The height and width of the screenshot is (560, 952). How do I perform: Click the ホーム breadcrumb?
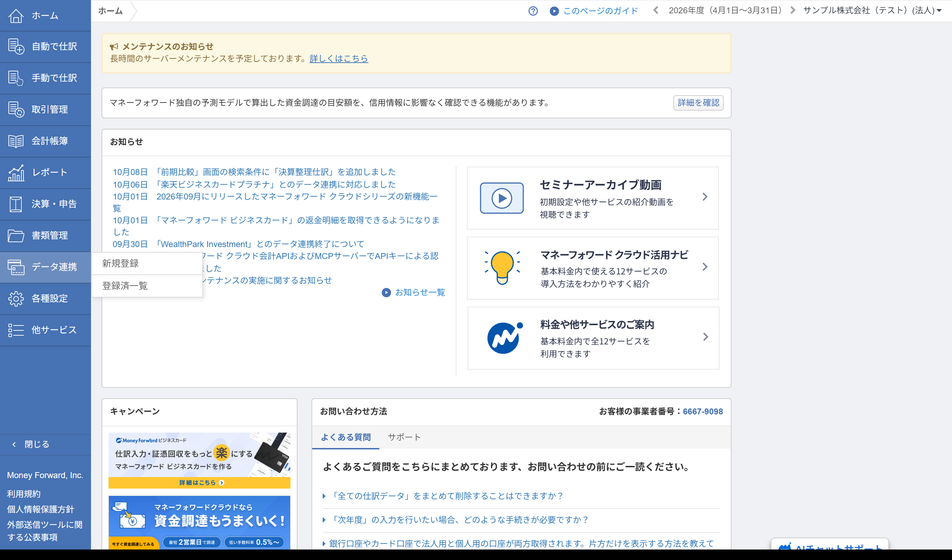110,11
